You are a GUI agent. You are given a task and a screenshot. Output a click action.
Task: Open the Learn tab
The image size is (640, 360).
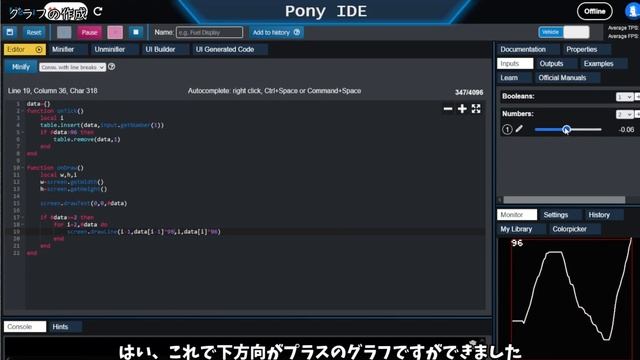click(x=514, y=78)
